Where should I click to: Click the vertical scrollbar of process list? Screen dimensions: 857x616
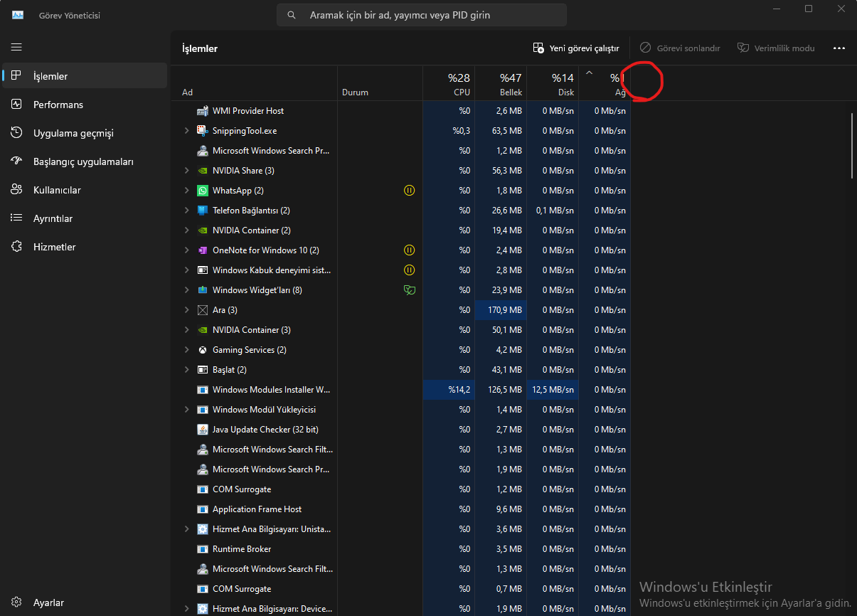(x=852, y=146)
